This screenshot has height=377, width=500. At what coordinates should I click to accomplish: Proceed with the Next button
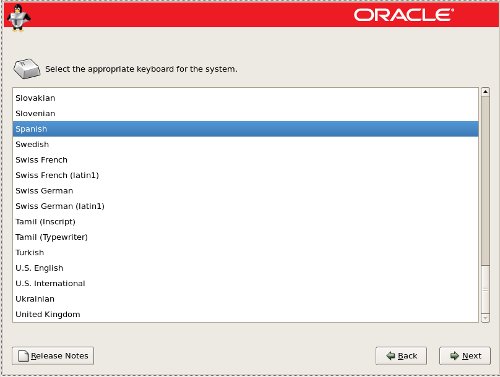coord(465,356)
